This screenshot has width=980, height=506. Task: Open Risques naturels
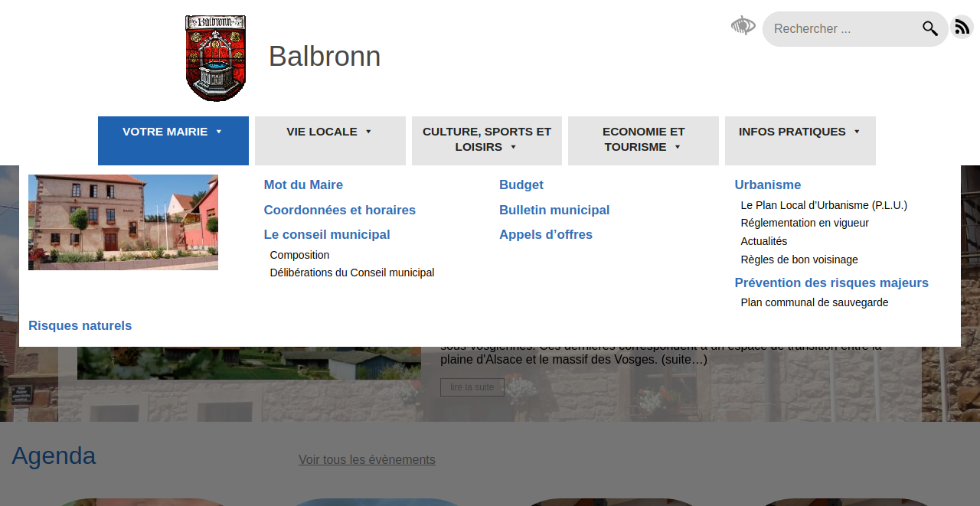80,325
